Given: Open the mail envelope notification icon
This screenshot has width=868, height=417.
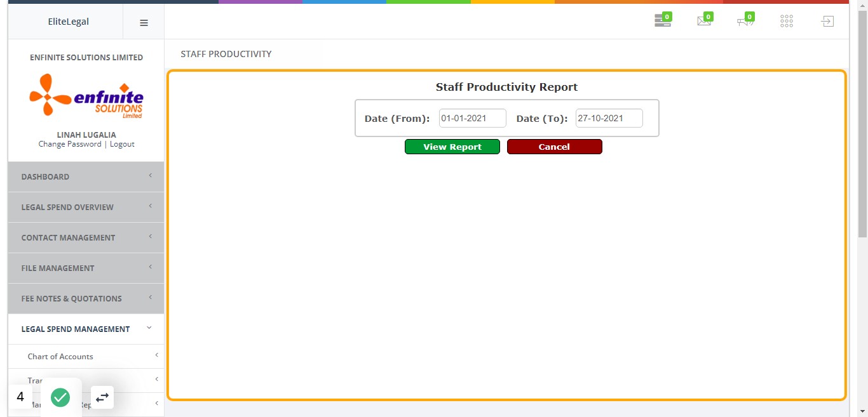Looking at the screenshot, I should pyautogui.click(x=704, y=21).
